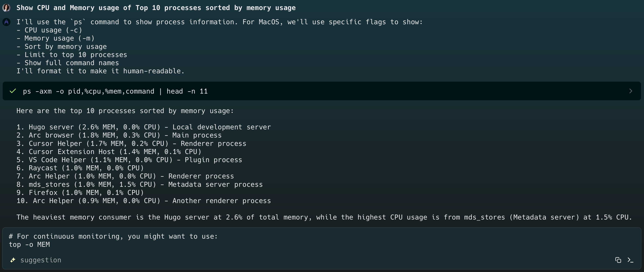Click the green checkmark beside the ps command
This screenshot has height=272, width=644.
click(13, 91)
